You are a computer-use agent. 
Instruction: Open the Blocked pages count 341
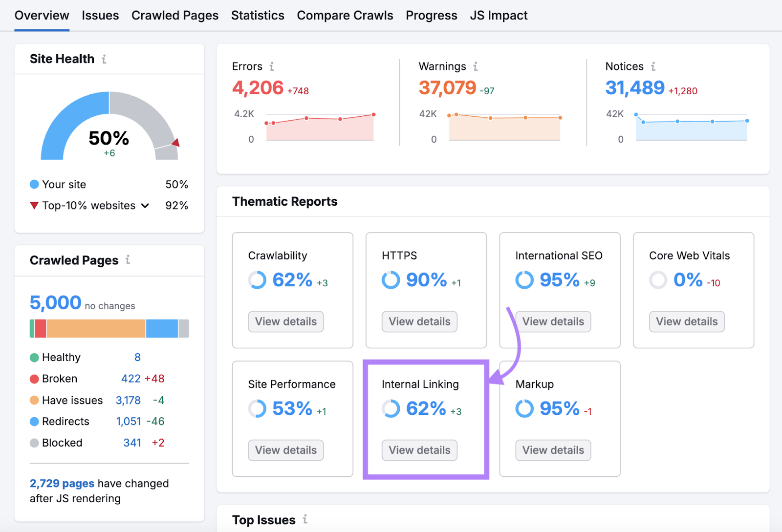click(x=132, y=443)
